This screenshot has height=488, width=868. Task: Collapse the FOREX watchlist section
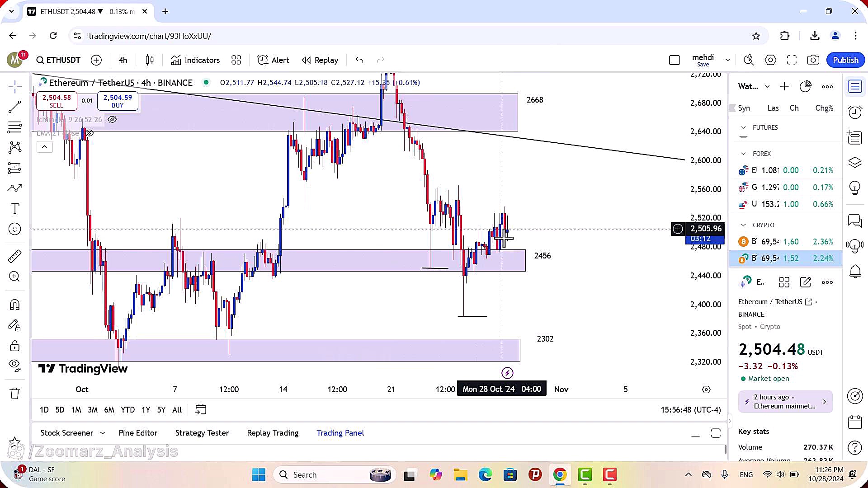tap(743, 154)
